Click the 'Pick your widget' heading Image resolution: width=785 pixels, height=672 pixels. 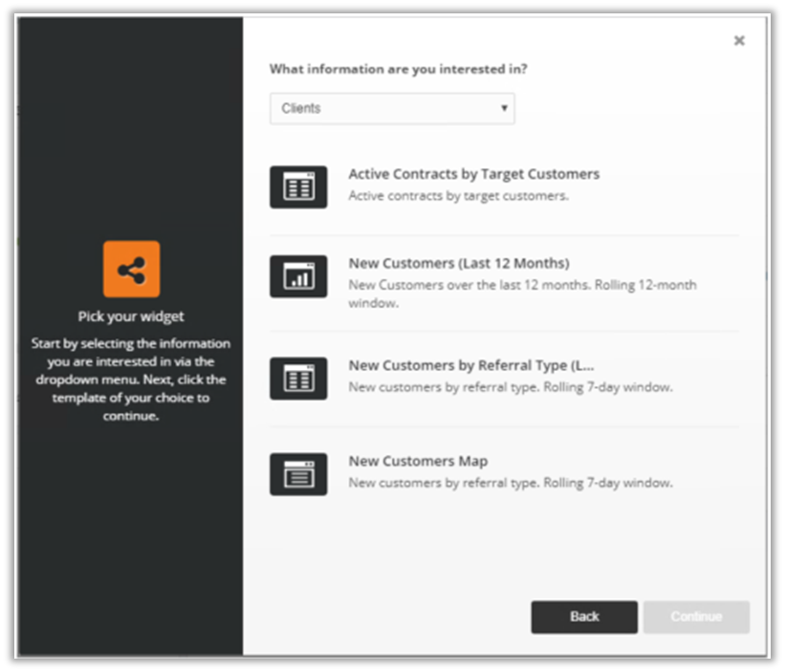[131, 316]
